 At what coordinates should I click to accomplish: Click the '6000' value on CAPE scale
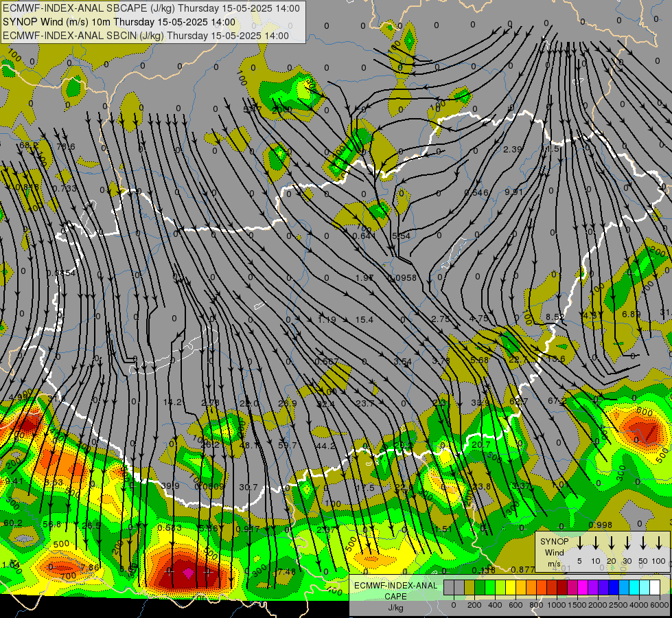pyautogui.click(x=660, y=605)
